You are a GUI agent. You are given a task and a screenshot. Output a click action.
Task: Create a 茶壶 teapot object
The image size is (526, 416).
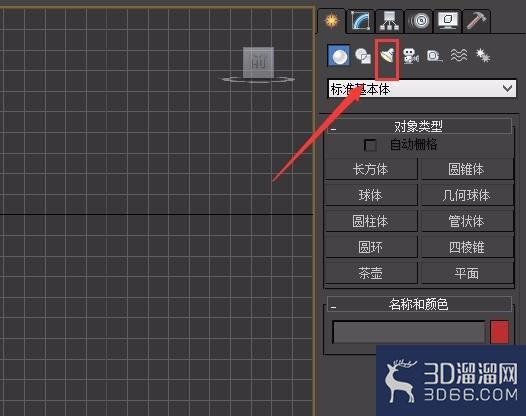[371, 273]
